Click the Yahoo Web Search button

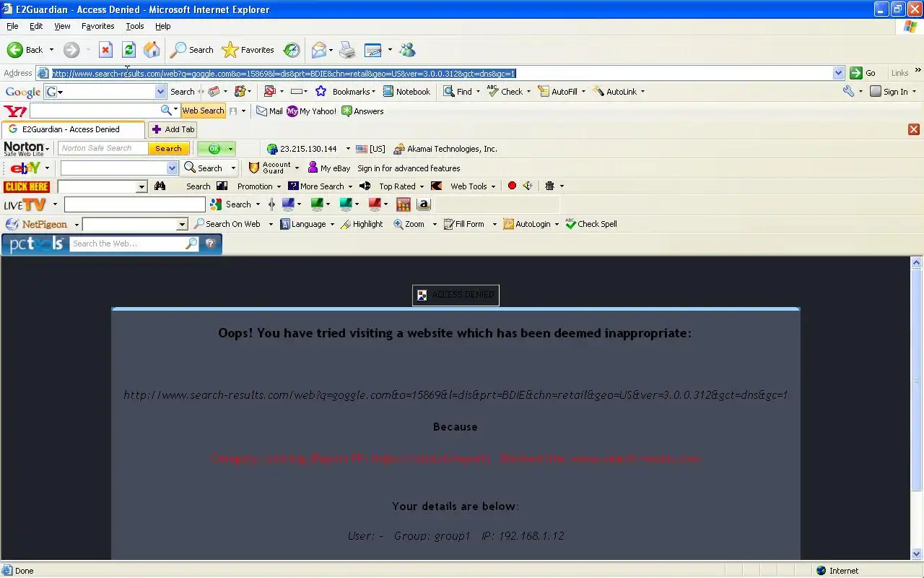[203, 111]
